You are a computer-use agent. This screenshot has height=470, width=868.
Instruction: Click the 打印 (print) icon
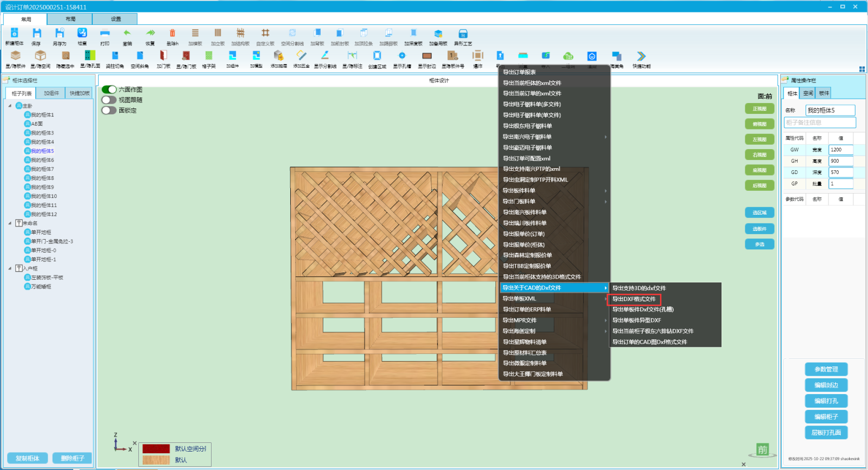(x=105, y=34)
